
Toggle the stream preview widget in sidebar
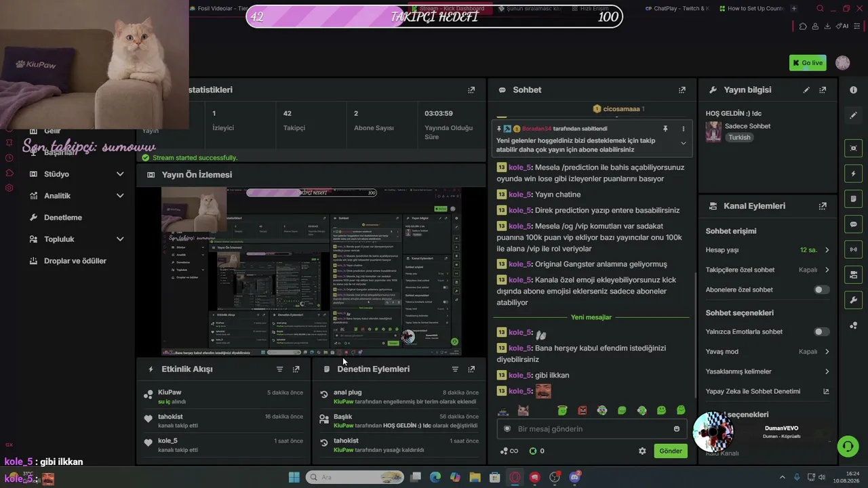click(x=853, y=148)
